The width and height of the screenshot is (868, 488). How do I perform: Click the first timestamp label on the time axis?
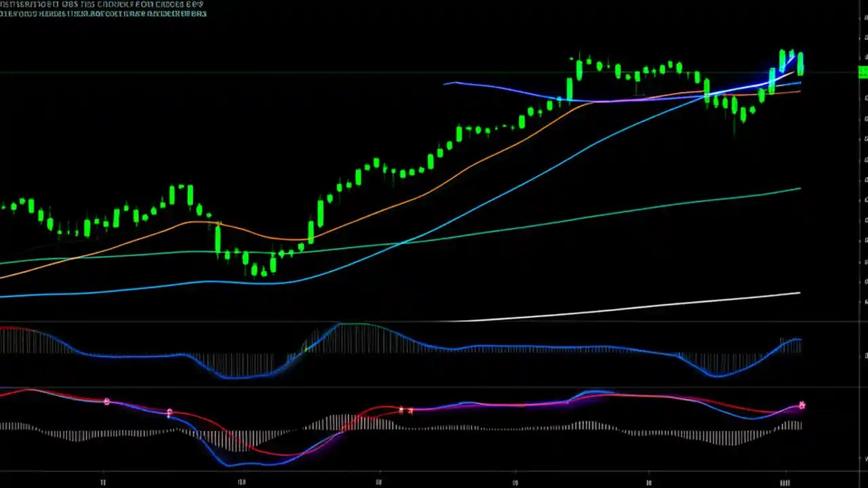pyautogui.click(x=102, y=482)
